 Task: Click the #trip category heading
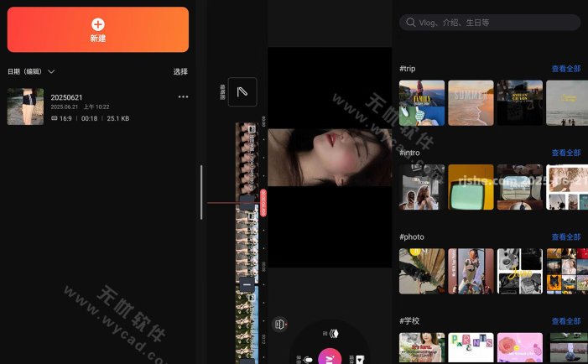pyautogui.click(x=408, y=69)
